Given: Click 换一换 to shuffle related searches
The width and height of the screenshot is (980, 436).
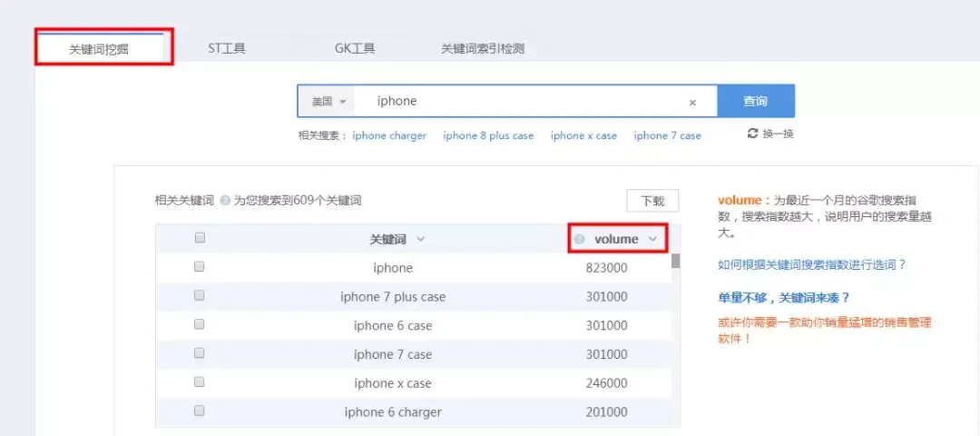Looking at the screenshot, I should tap(779, 134).
